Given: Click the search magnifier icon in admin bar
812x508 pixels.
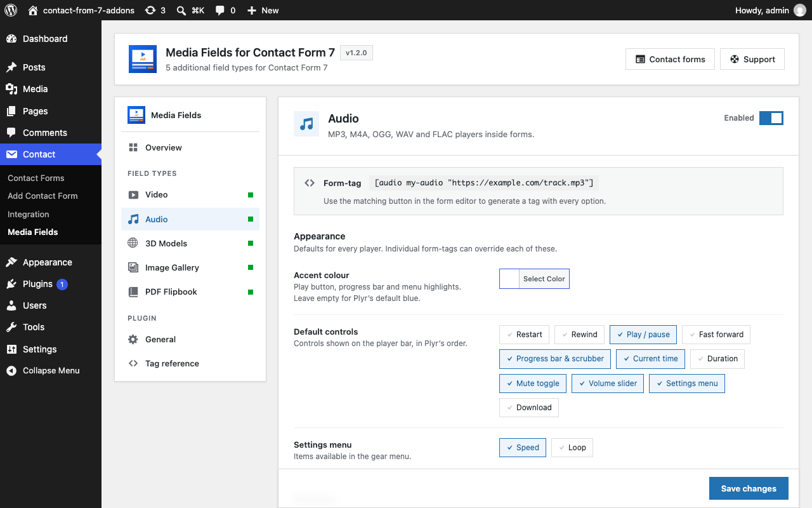Looking at the screenshot, I should click(x=181, y=10).
